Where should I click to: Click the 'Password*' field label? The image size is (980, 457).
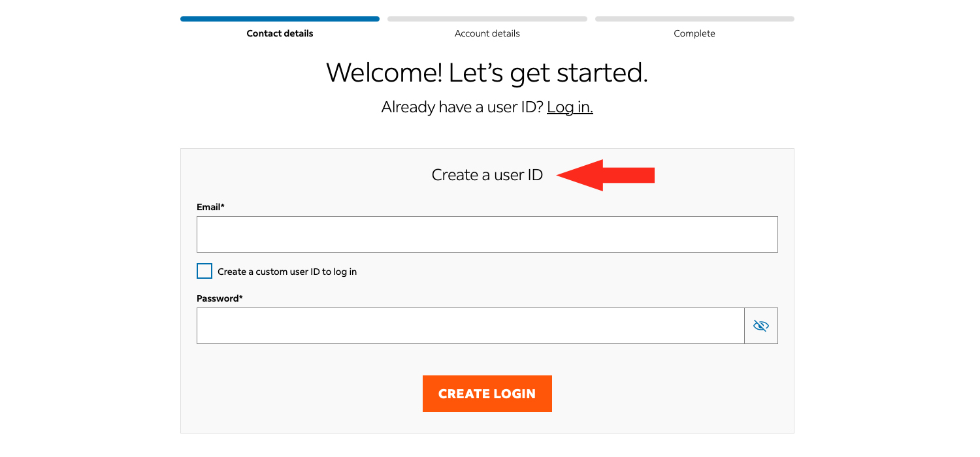(x=220, y=298)
